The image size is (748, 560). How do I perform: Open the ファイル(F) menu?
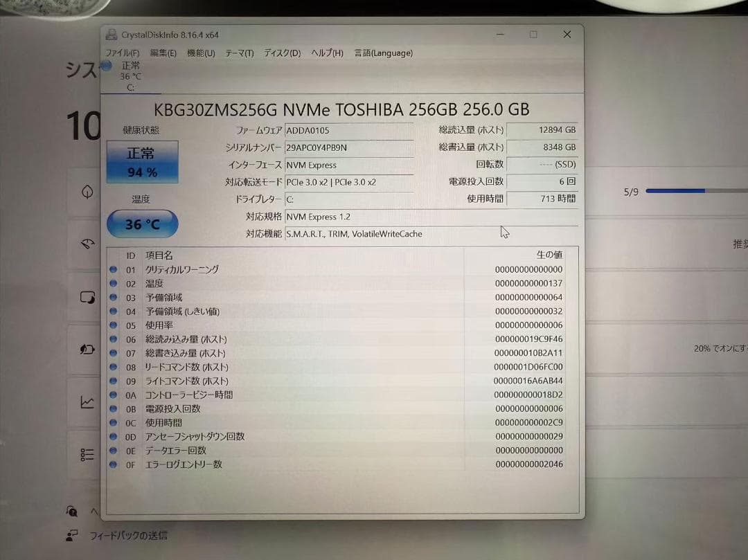tap(122, 53)
